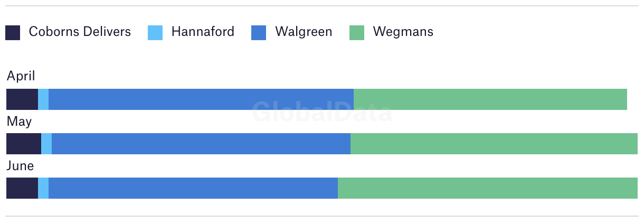644x223 pixels.
Task: Select the April Wegmans bar segment
Action: click(x=490, y=99)
